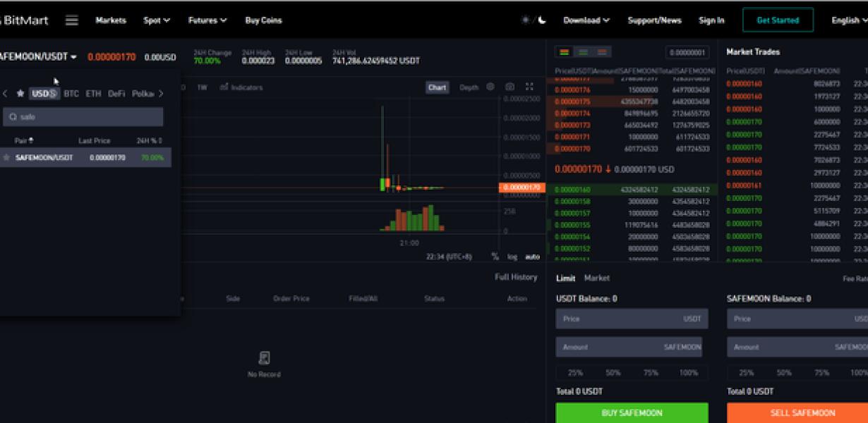Open chart settings gear icon
Image resolution: width=868 pixels, height=423 pixels.
[491, 87]
